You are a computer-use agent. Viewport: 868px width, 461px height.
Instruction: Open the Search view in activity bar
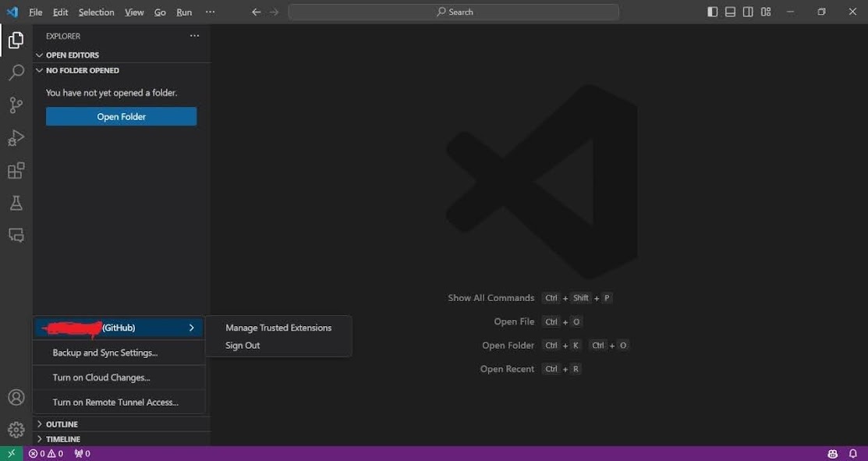(x=16, y=73)
